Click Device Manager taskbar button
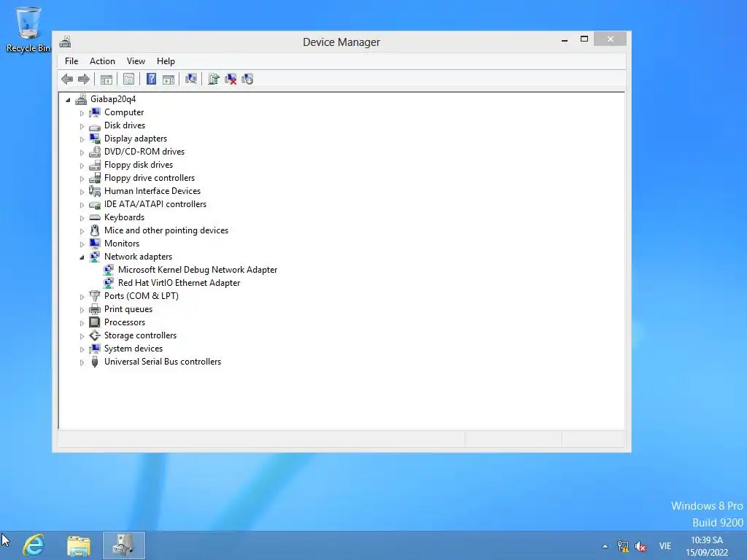Image resolution: width=747 pixels, height=560 pixels. pos(124,545)
